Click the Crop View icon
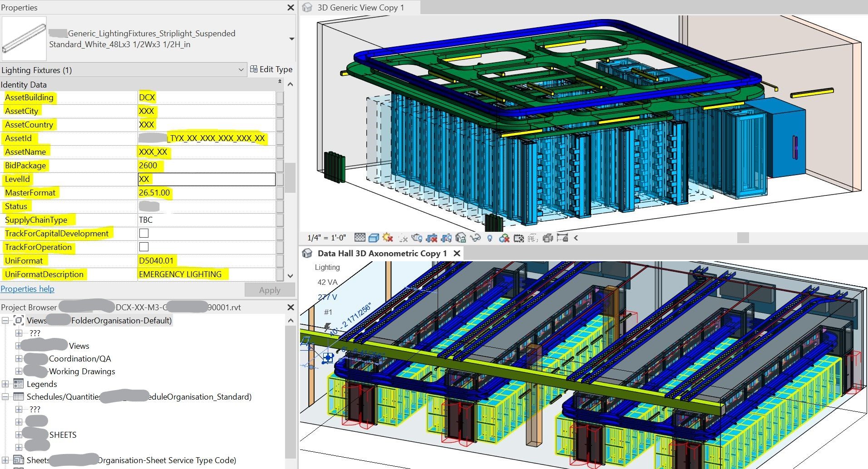The height and width of the screenshot is (469, 868). [432, 237]
